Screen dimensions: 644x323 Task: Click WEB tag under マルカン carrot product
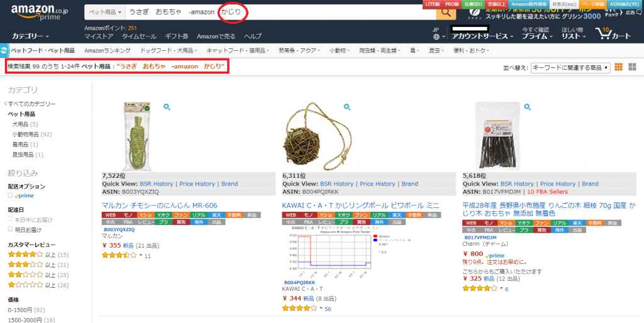pyautogui.click(x=111, y=215)
